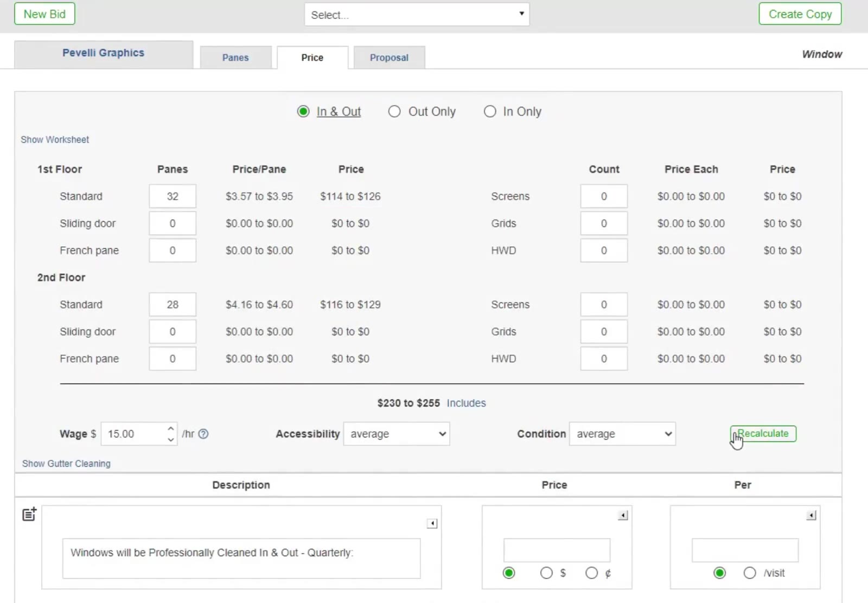868x603 pixels.
Task: Select the blank green Per radio
Action: point(720,573)
